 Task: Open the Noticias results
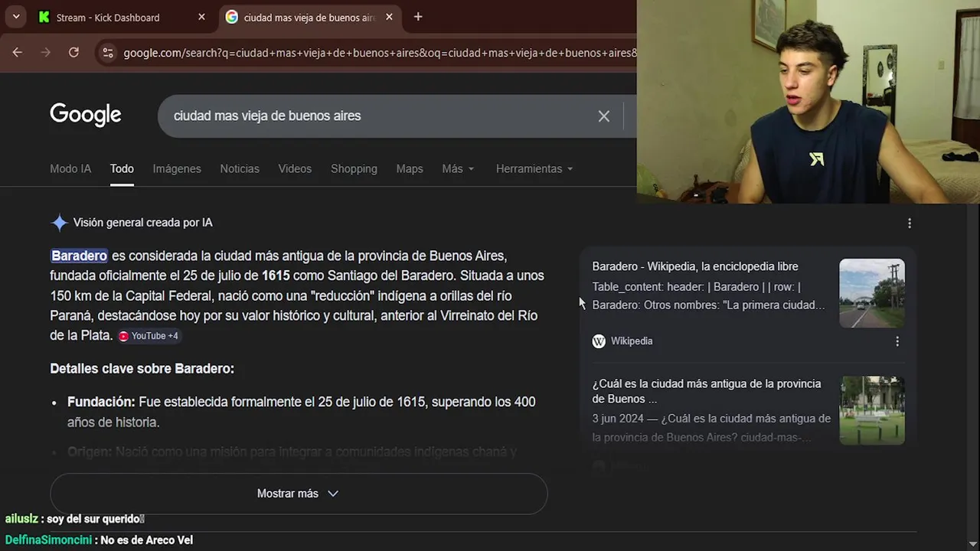(x=240, y=168)
